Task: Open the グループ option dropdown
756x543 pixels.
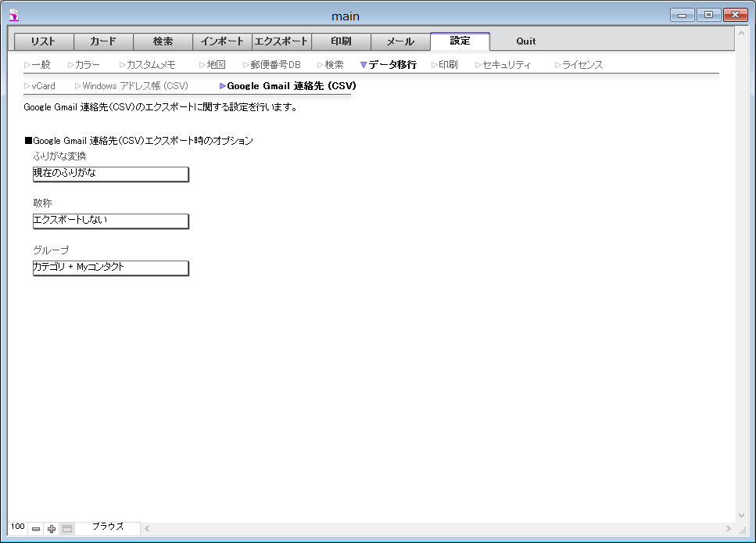Action: click(110, 268)
